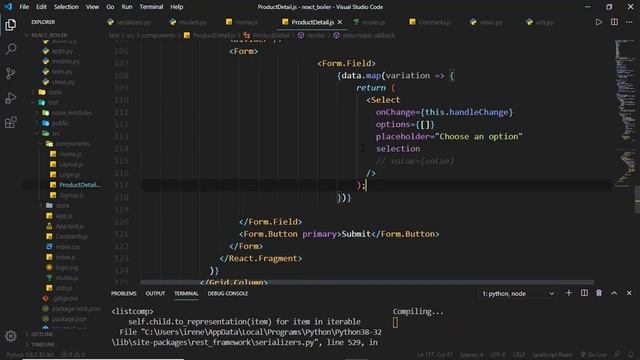Viewport: 640px width, 360px height.
Task: Select ProductDetail file in explorer tree
Action: (x=79, y=185)
